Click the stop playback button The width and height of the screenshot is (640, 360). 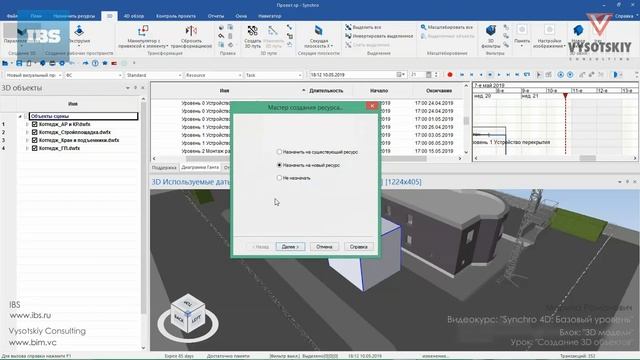click(x=490, y=75)
